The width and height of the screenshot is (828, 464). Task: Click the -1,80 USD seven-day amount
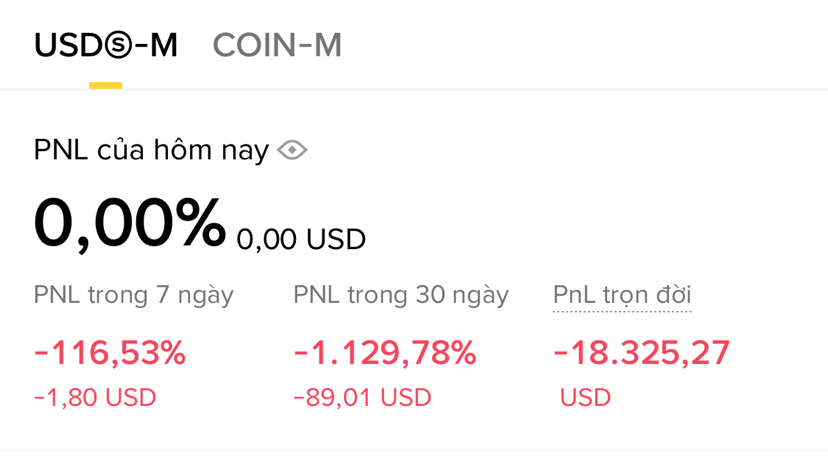95,397
